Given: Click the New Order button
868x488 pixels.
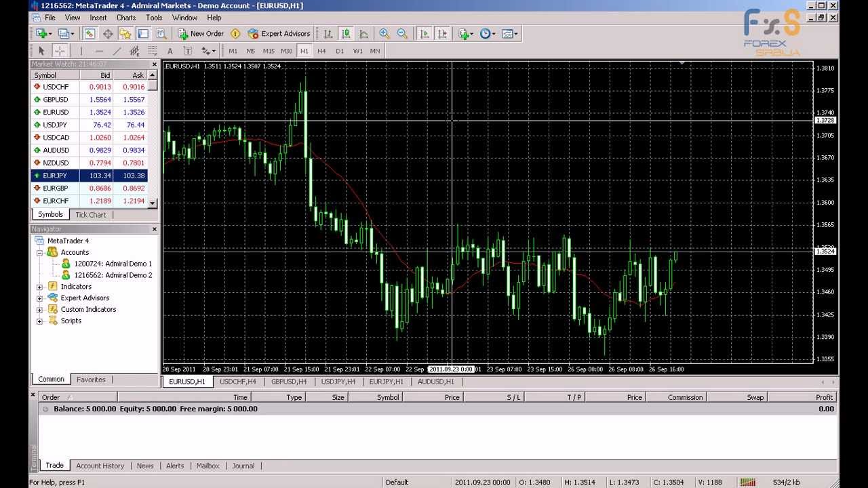Looking at the screenshot, I should pos(201,33).
